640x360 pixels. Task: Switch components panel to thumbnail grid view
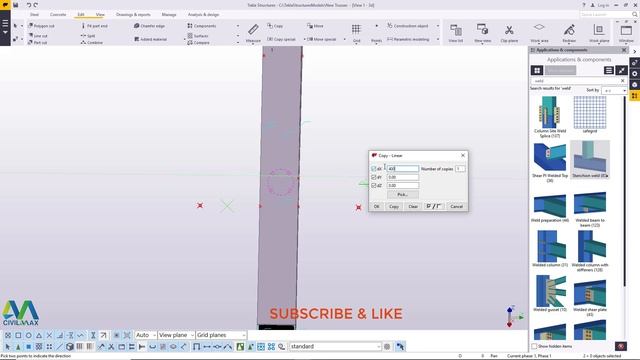click(537, 70)
